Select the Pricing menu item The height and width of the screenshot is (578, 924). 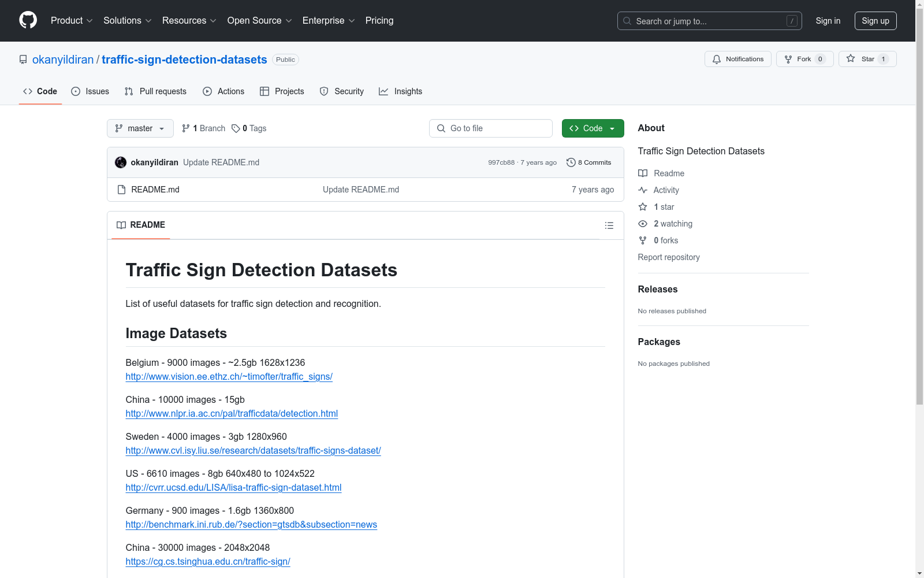(x=379, y=20)
